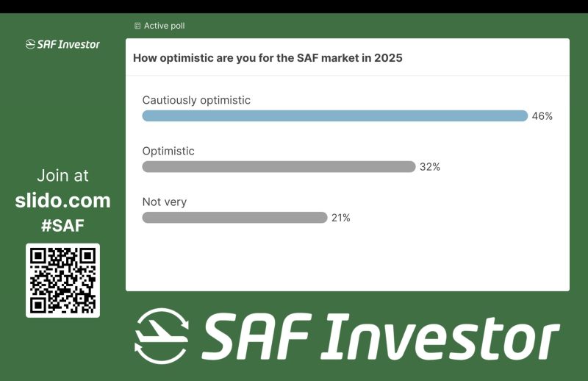
Task: Click the #SAF event code
Action: 62,226
